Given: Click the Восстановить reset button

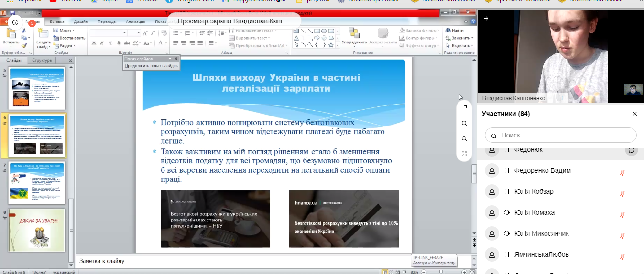Looking at the screenshot, I should tap(69, 38).
